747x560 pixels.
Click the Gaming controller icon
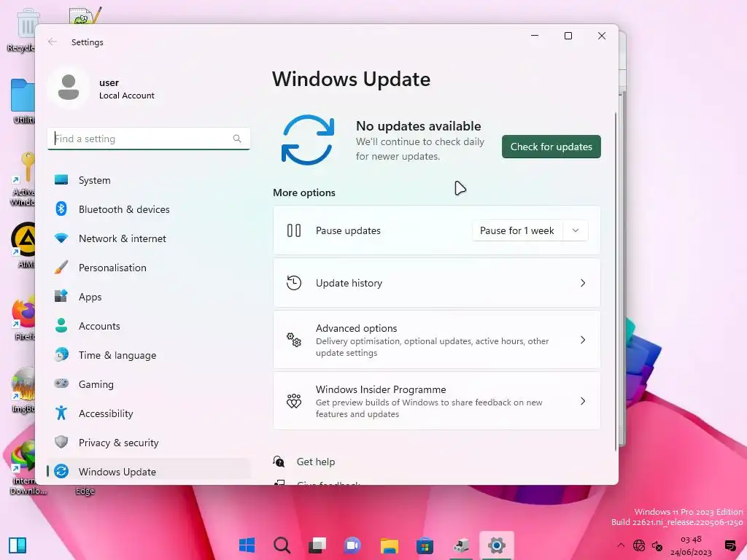[x=61, y=384]
